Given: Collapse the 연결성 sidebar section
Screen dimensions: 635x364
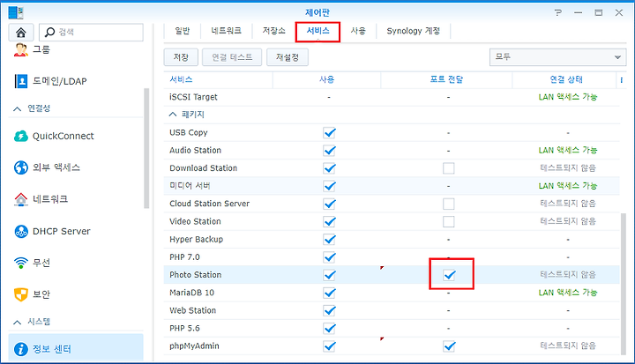Looking at the screenshot, I should click(17, 108).
